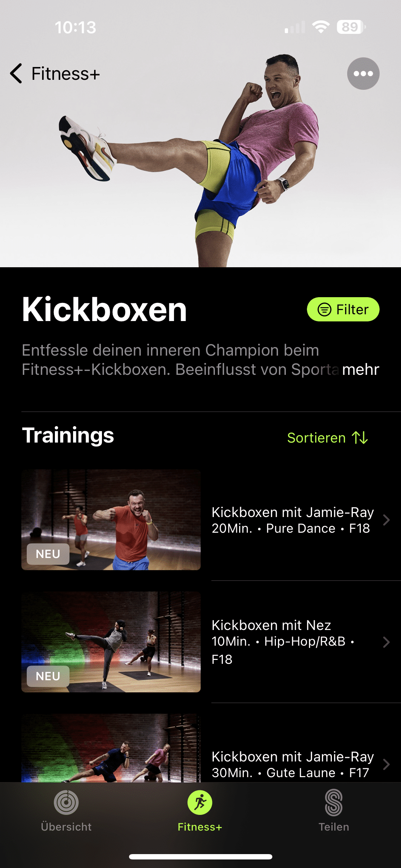Open the three-dots more options button

point(363,73)
